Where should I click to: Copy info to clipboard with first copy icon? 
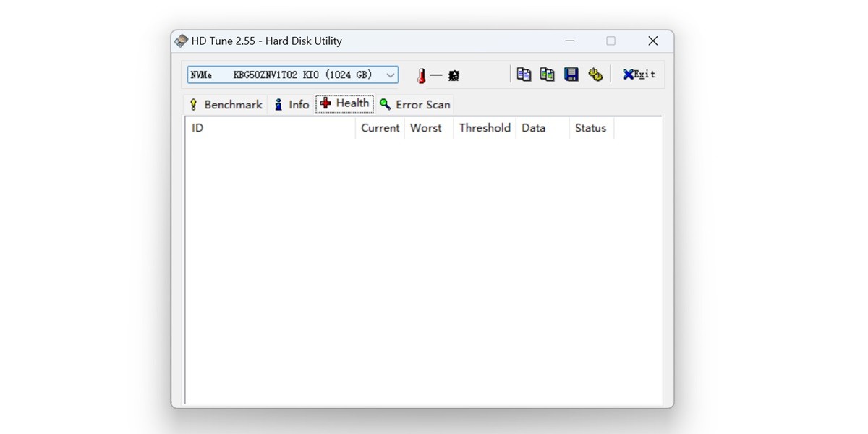(x=524, y=75)
